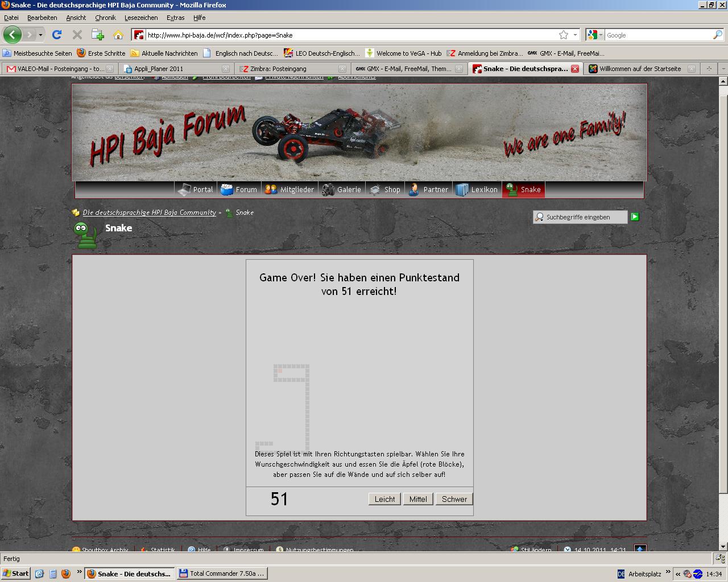Viewport: 728px width, 582px height.
Task: Close the Willkommen auf der Startseite tab
Action: (x=692, y=69)
